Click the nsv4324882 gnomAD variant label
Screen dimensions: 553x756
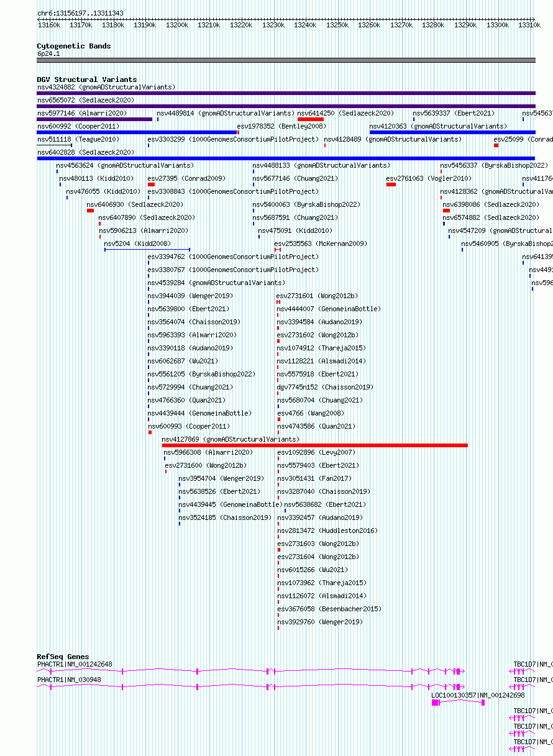tap(106, 87)
